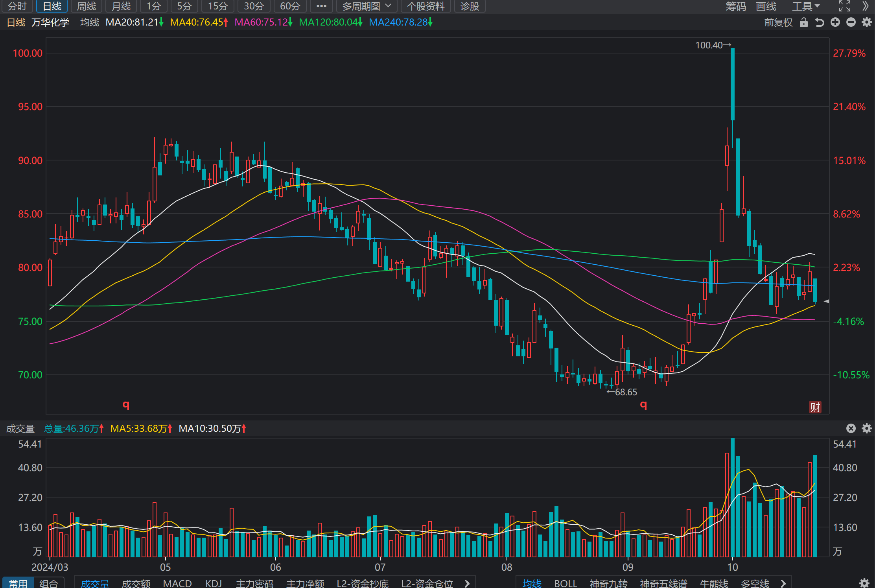This screenshot has height=588, width=875.
Task: Switch sub-chart to 主力净额 indicator
Action: tap(305, 583)
